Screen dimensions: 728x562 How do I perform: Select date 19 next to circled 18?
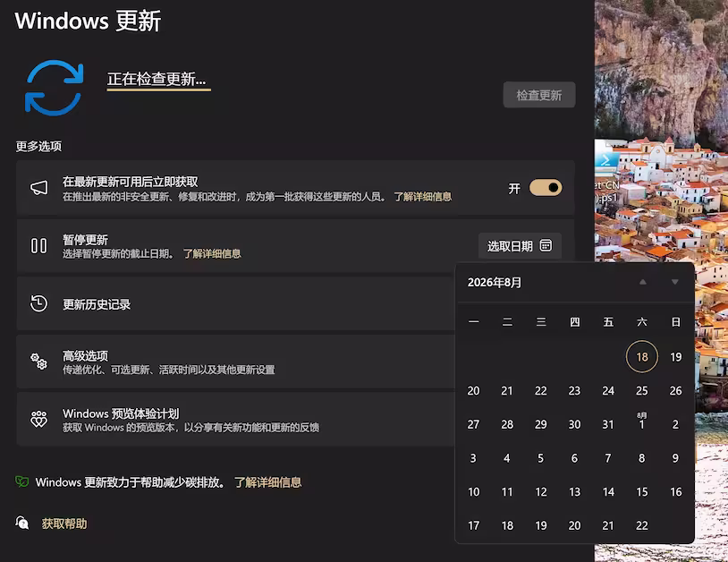[676, 357]
